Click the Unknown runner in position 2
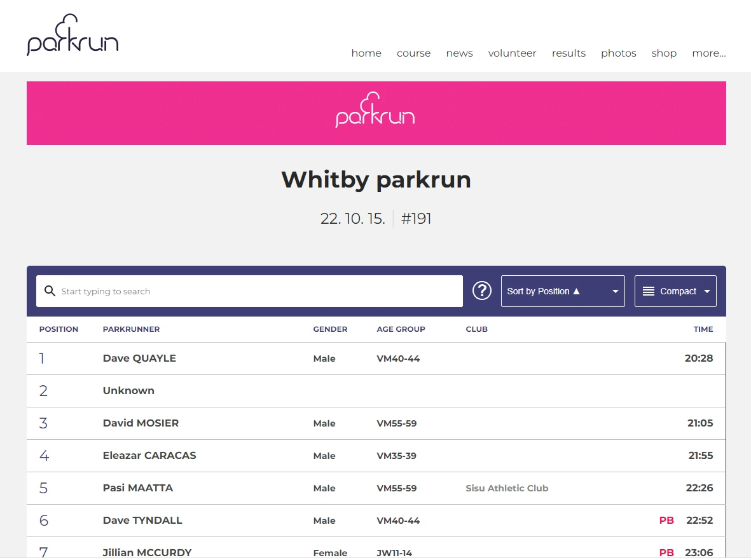This screenshot has height=560, width=751. click(x=128, y=390)
